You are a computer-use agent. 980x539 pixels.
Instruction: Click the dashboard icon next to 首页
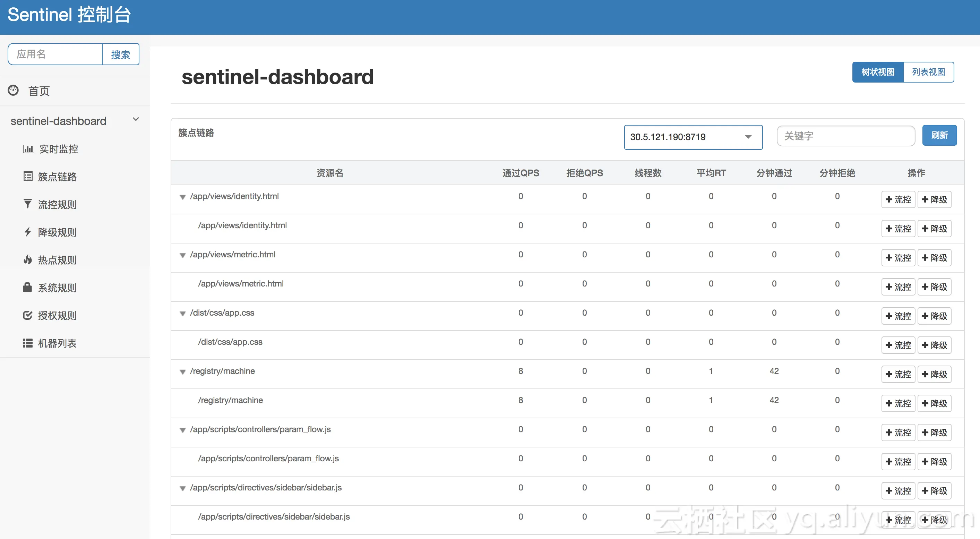pos(13,91)
